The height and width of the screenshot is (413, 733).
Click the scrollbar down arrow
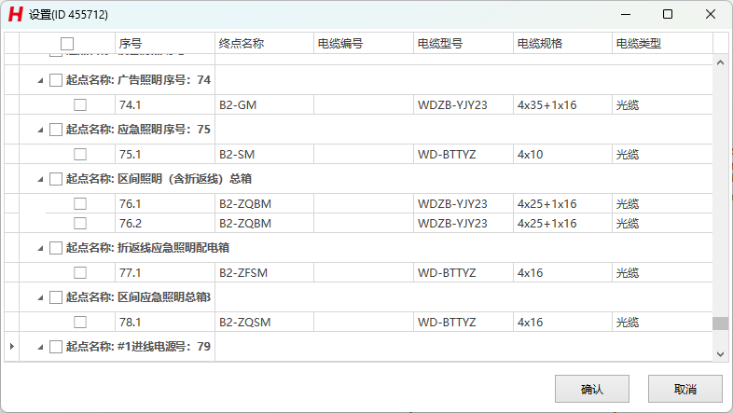point(719,353)
